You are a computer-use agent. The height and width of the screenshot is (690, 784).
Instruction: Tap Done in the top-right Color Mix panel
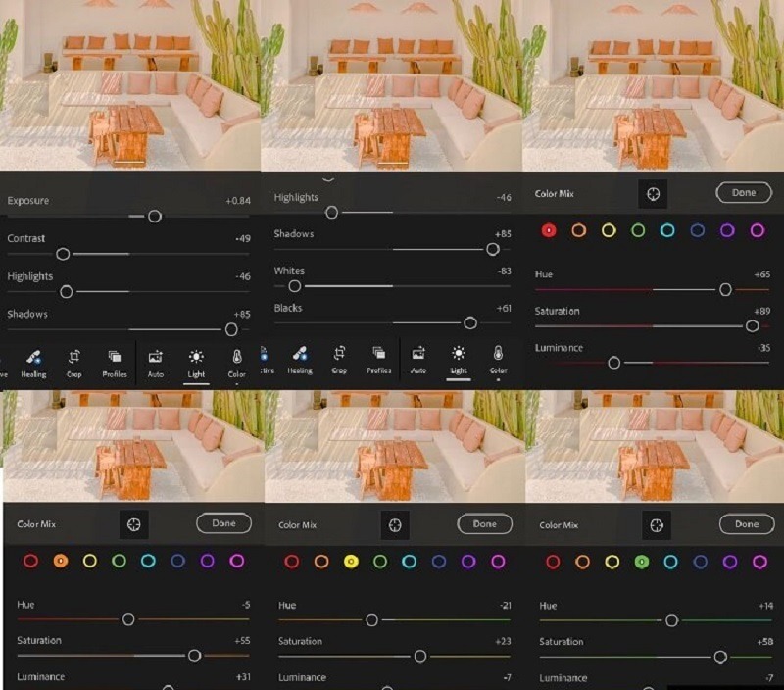[x=744, y=193]
